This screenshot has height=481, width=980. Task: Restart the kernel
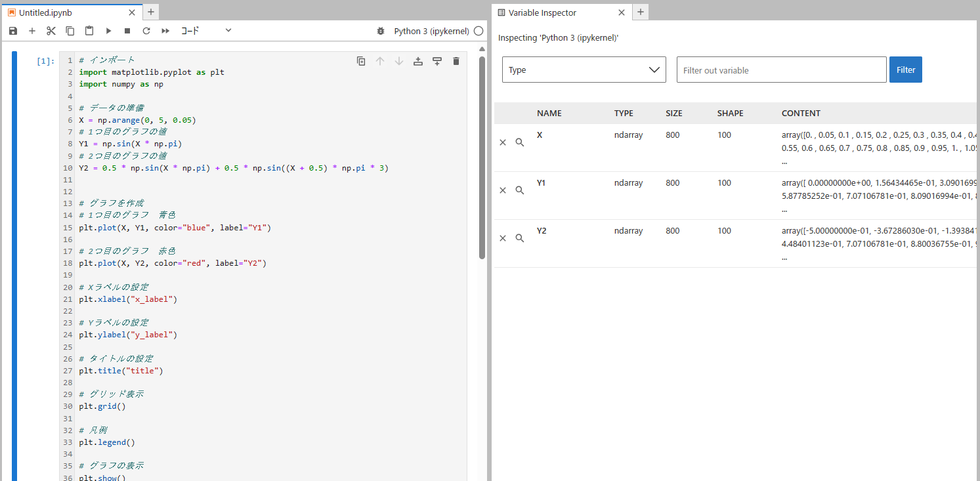pyautogui.click(x=146, y=31)
